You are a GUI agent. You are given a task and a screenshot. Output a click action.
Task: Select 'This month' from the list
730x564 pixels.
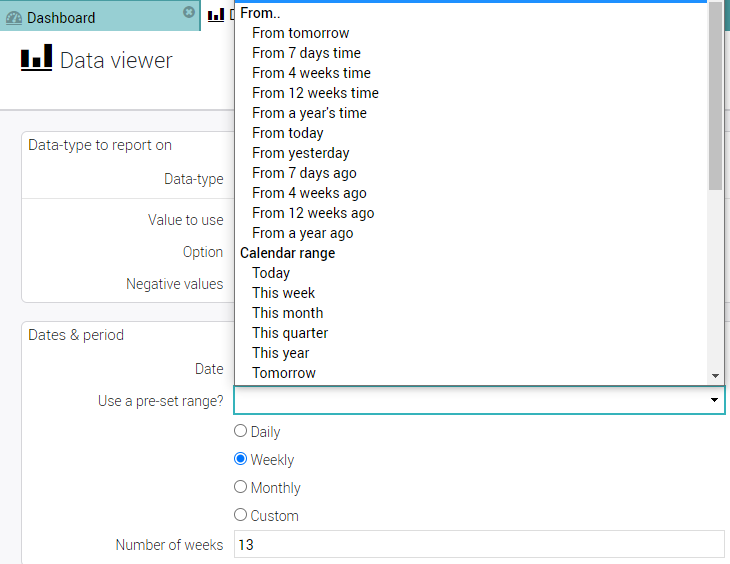coord(287,313)
